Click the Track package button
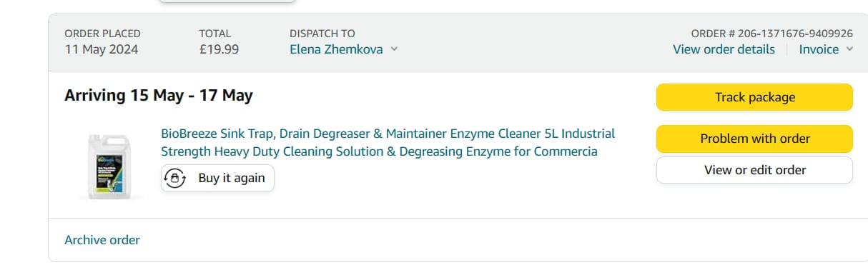Viewport: 868px width, 270px height. click(x=754, y=97)
